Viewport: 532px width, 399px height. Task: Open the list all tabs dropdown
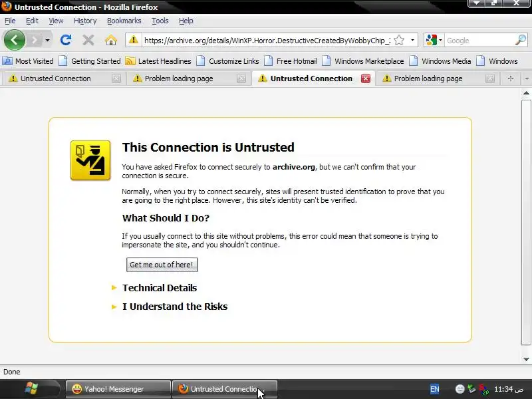point(527,78)
